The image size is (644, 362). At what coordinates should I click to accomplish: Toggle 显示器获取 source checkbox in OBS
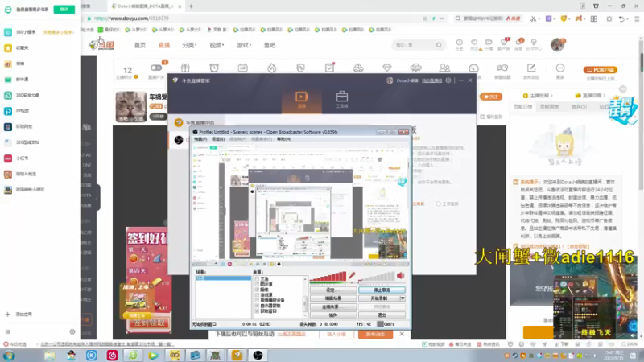[x=257, y=306]
